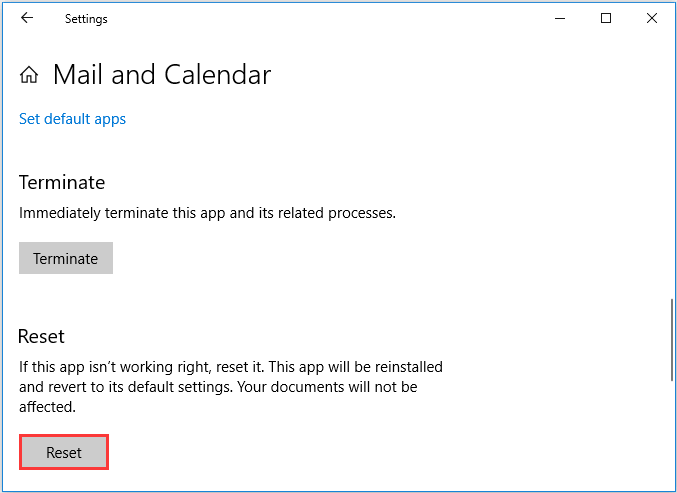Close the Settings window

[652, 18]
